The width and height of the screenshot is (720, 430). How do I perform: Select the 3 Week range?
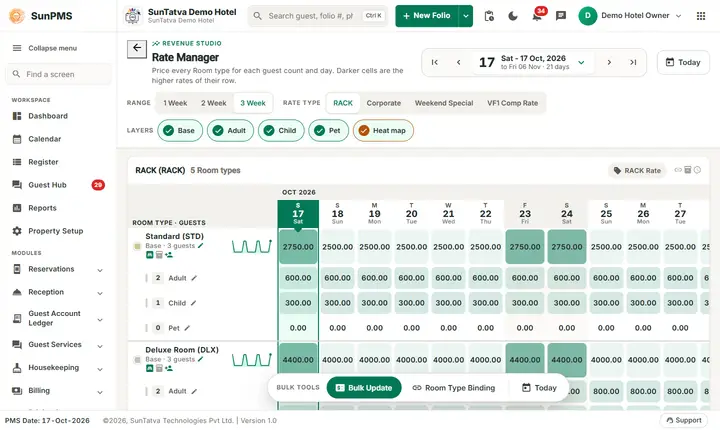(253, 103)
